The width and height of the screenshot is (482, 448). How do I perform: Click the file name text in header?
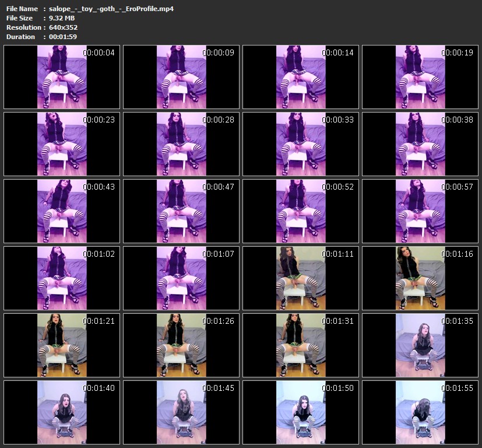click(111, 9)
